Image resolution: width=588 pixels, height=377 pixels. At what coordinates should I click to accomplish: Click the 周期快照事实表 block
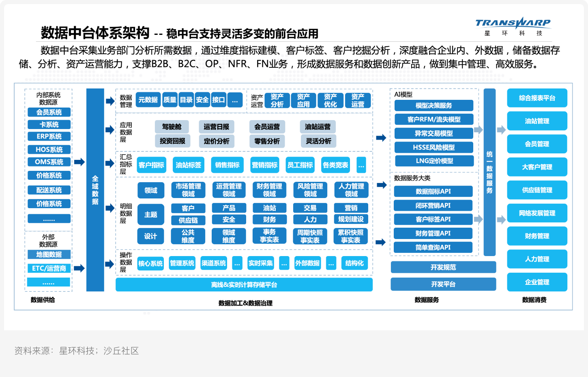point(310,236)
